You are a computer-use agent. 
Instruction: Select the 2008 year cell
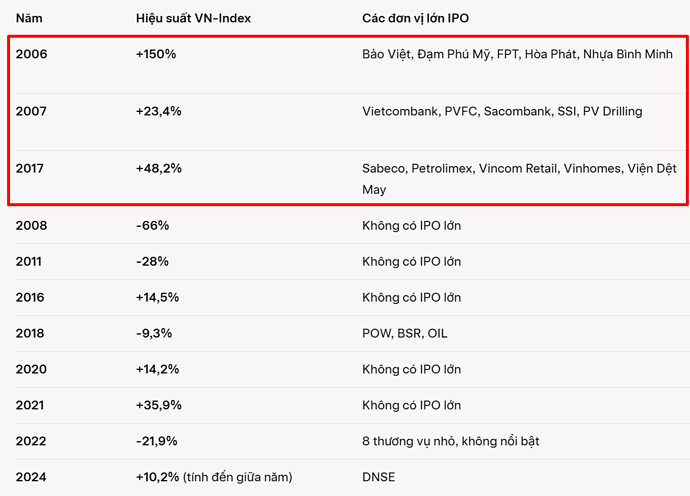tap(31, 226)
